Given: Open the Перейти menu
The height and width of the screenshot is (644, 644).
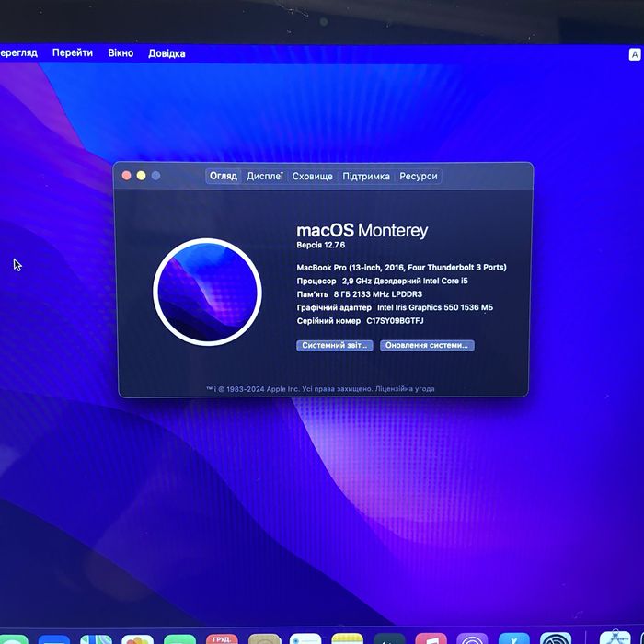Looking at the screenshot, I should (73, 53).
